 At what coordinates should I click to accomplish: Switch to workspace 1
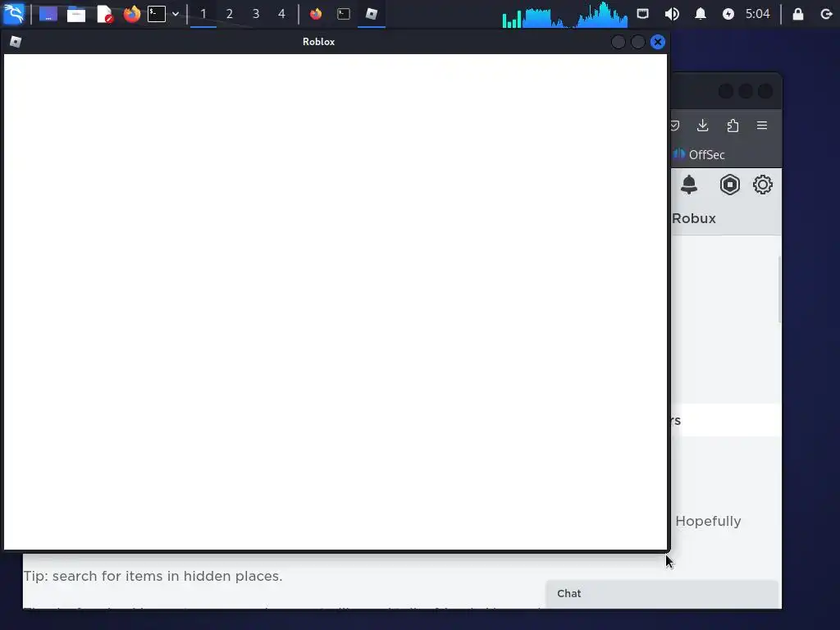pos(203,14)
